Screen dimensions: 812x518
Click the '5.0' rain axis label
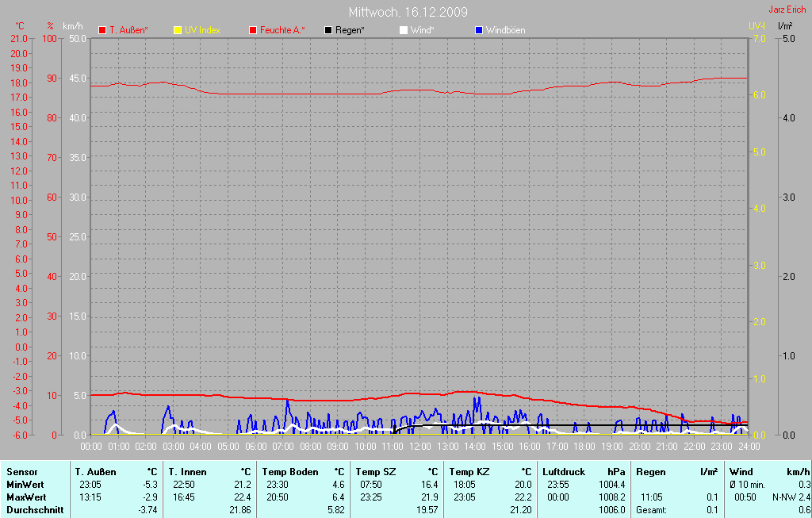coord(788,38)
